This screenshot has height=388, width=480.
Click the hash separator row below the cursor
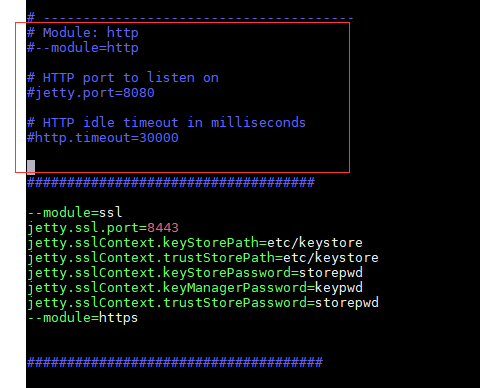[x=171, y=182]
